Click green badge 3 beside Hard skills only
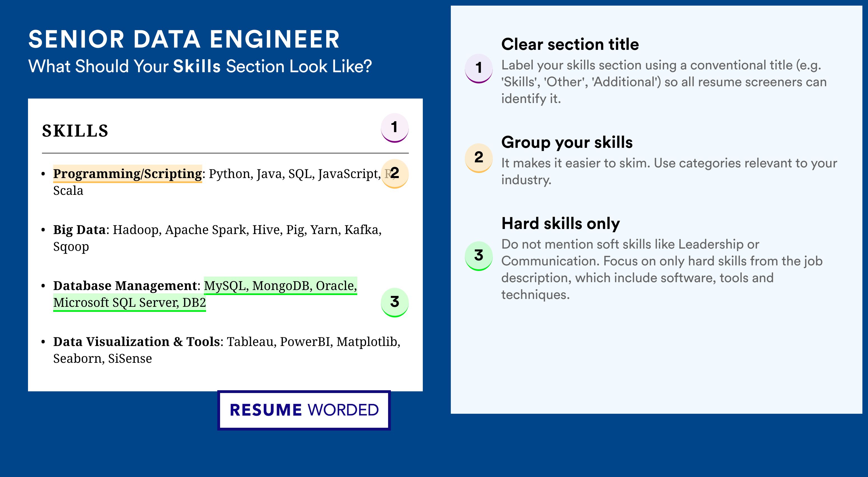Screen dimensions: 868x477 (479, 256)
